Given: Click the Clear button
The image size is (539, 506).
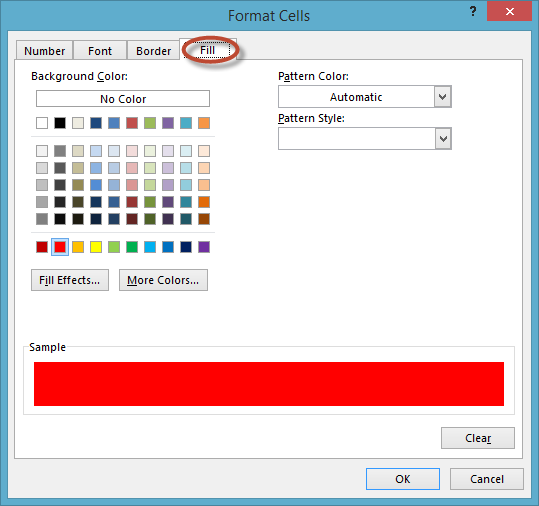Looking at the screenshot, I should coord(478,438).
